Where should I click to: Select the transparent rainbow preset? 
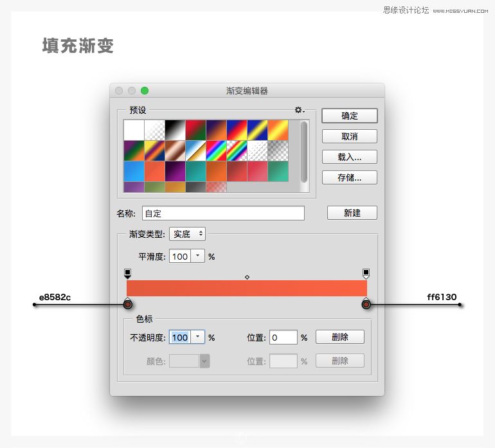[237, 150]
